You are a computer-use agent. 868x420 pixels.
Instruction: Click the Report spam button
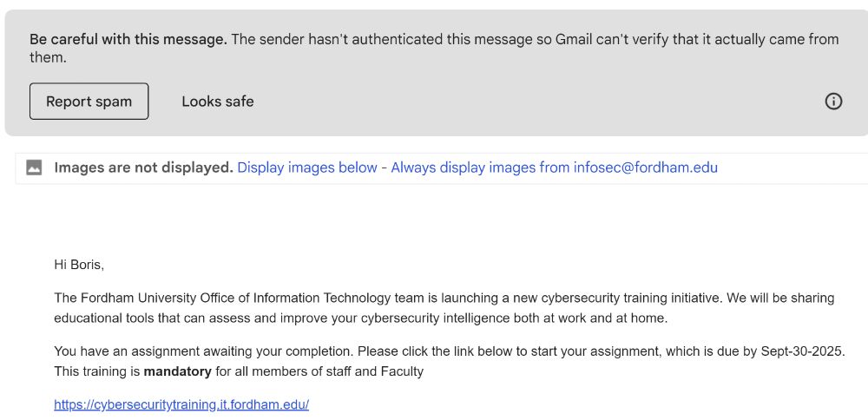pyautogui.click(x=89, y=102)
